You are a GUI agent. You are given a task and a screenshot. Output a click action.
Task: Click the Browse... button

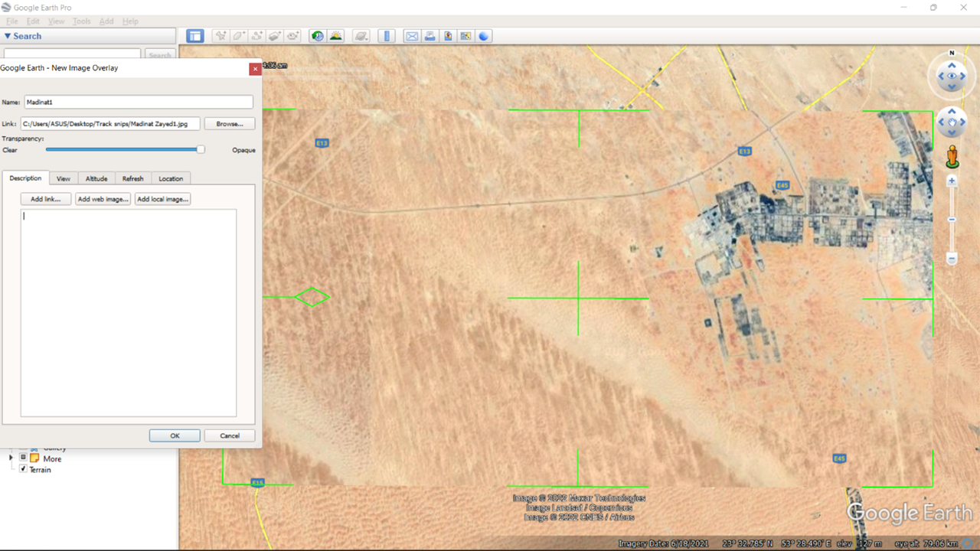(230, 123)
